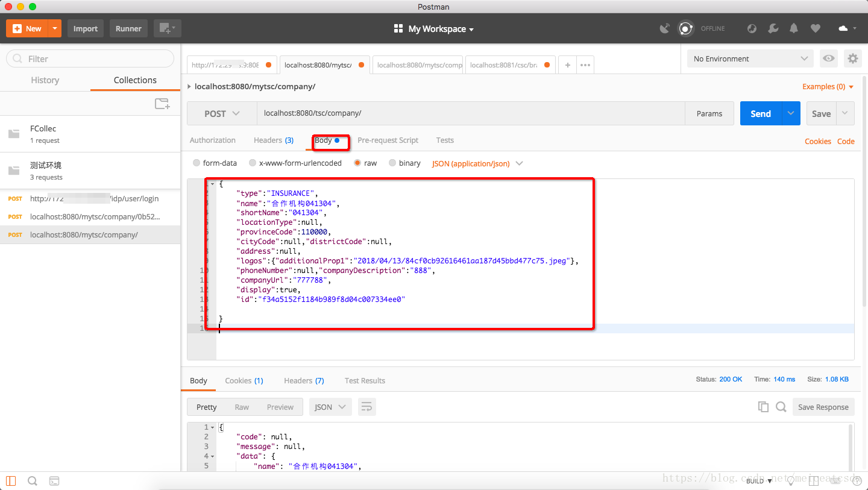
Task: Select the form-data radio button
Action: [197, 163]
